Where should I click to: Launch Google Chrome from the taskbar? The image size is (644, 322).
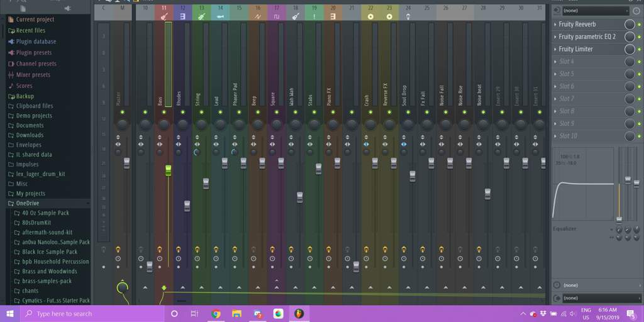[x=216, y=314]
